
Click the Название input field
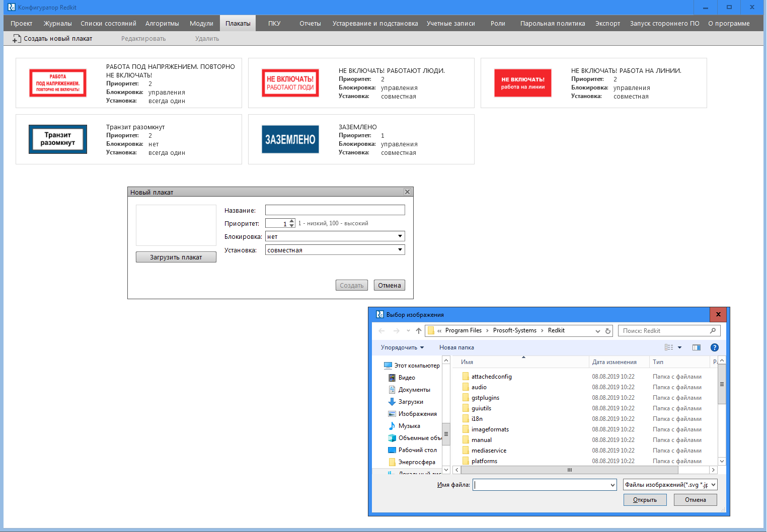[x=335, y=210]
